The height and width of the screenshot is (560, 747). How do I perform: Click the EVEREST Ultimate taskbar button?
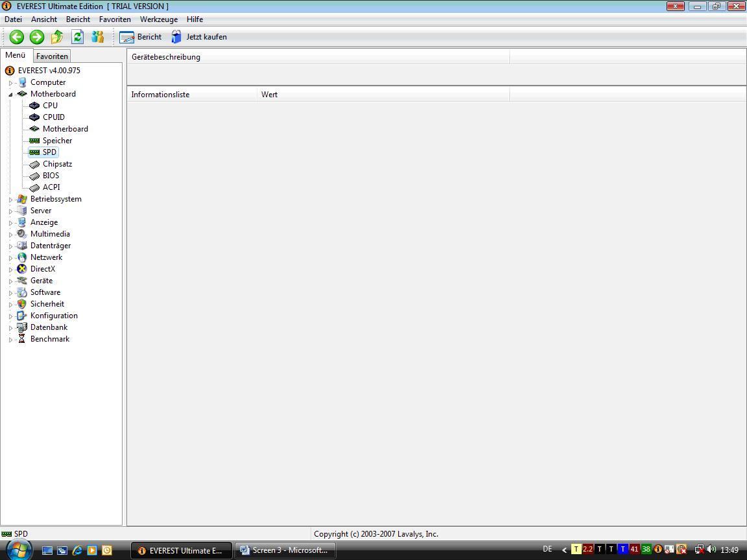click(181, 550)
